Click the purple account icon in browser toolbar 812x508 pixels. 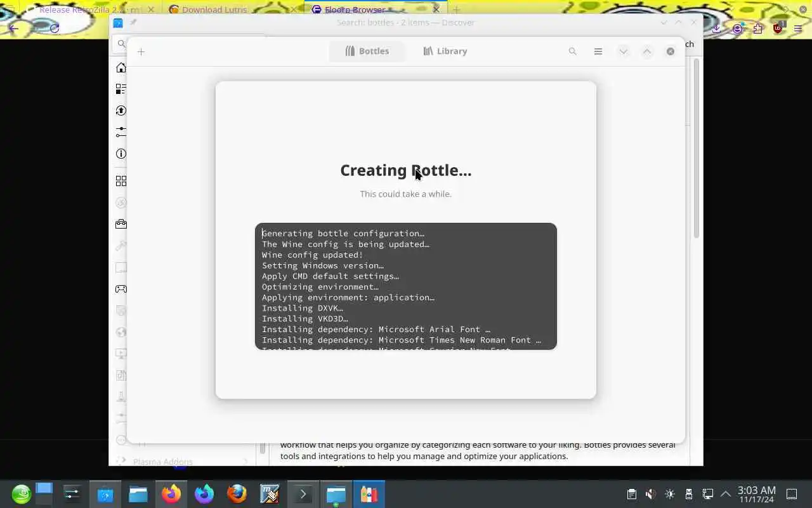pyautogui.click(x=737, y=29)
